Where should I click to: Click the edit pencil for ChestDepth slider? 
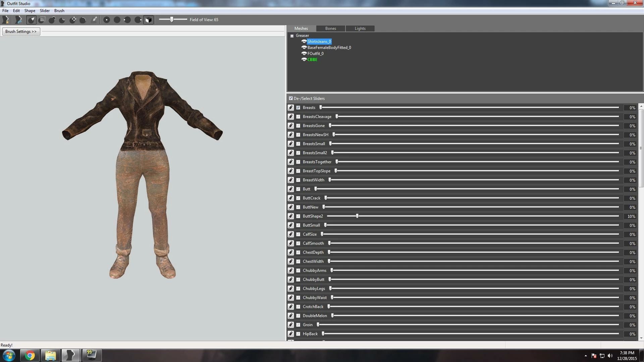[291, 252]
